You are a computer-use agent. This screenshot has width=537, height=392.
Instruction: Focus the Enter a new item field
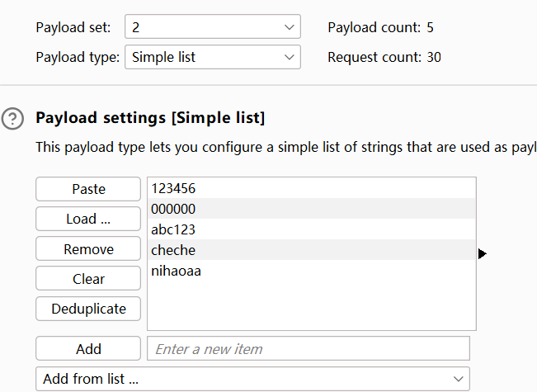pos(309,348)
